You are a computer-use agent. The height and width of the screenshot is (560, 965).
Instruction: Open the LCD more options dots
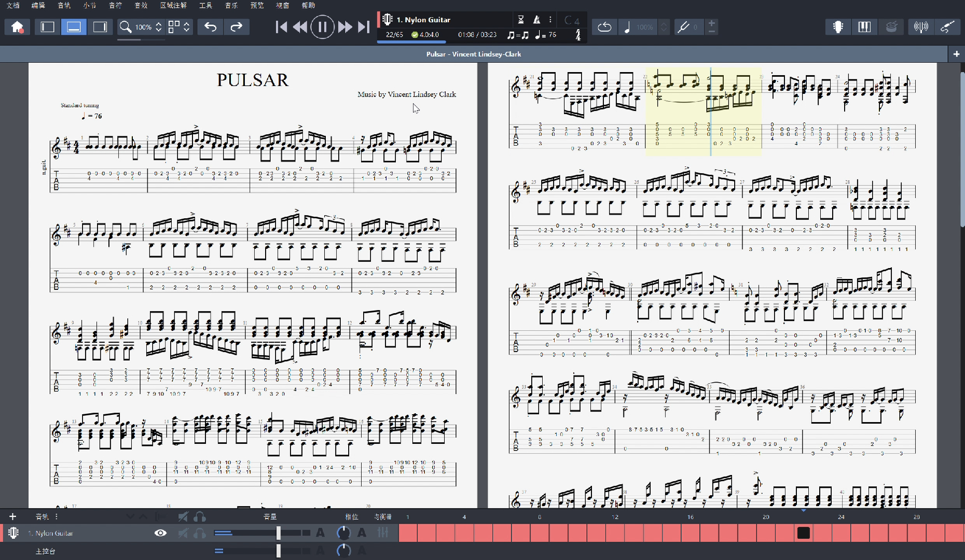550,20
